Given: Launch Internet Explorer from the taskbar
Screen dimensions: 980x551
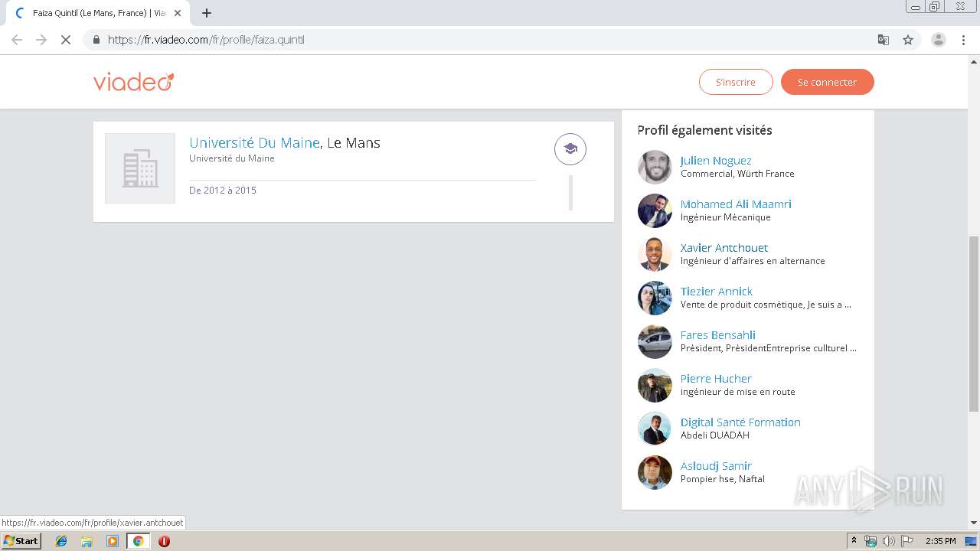Looking at the screenshot, I should point(61,541).
